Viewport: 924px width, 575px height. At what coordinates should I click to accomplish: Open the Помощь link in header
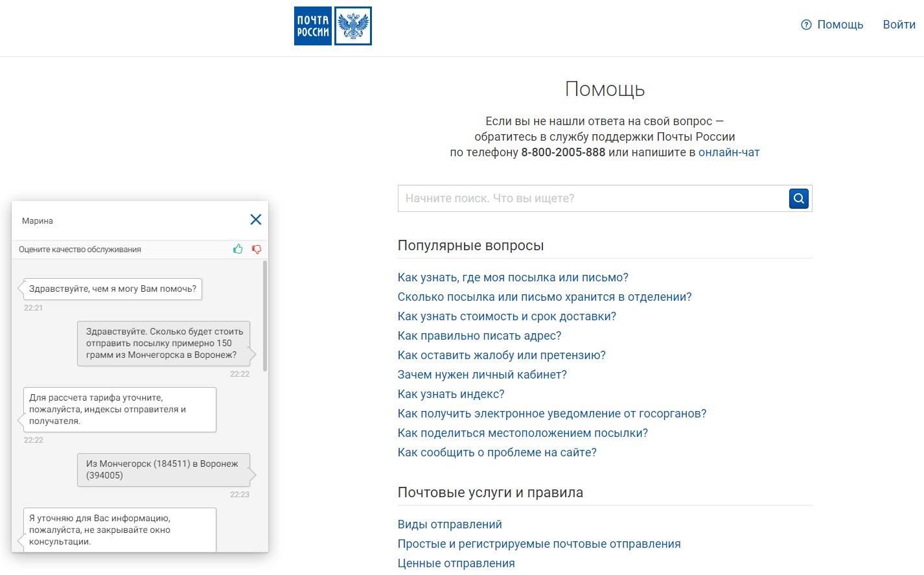pyautogui.click(x=840, y=25)
